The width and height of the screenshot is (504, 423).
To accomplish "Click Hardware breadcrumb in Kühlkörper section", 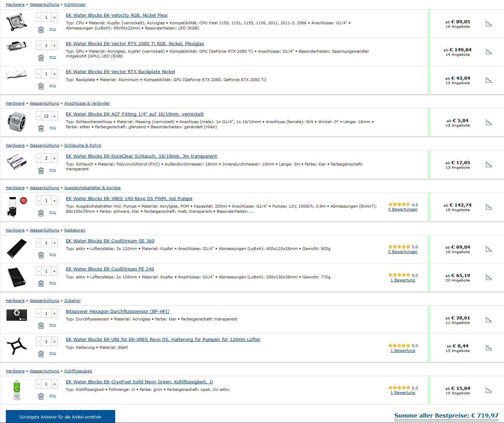I will pos(15,4).
